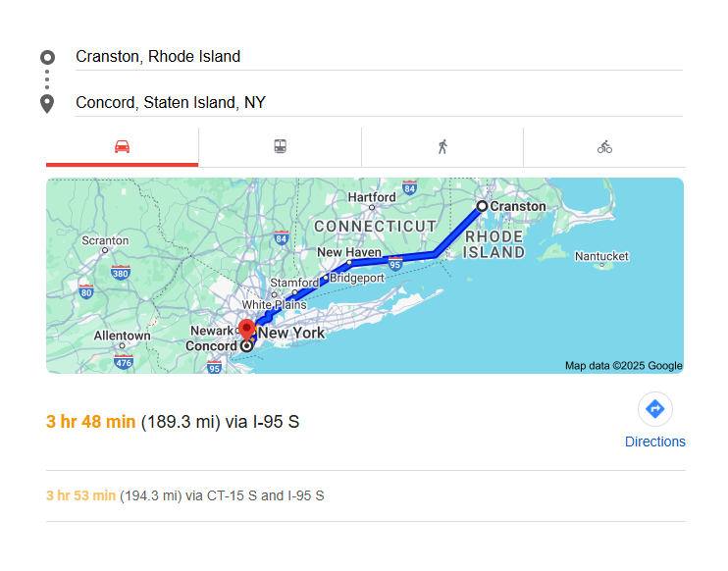Choose the walking mode icon
This screenshot has width=728, height=571.
[x=442, y=147]
